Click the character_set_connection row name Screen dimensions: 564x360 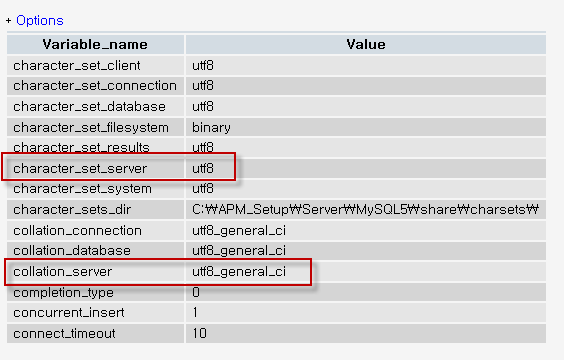(95, 86)
